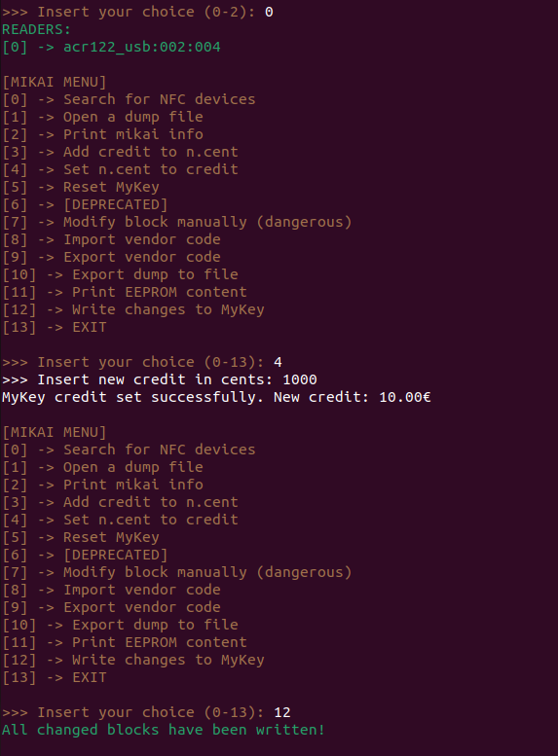Click the entered choice 12 at last prompt

pos(281,712)
